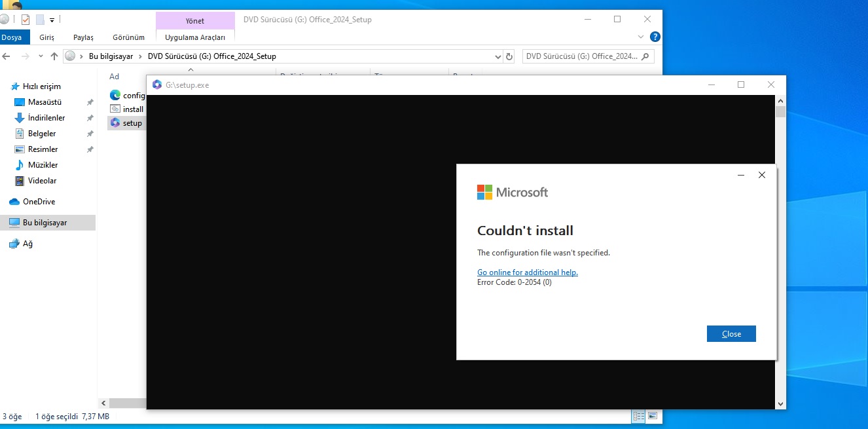
Task: Expand the ribbon with the chevron
Action: tap(641, 37)
